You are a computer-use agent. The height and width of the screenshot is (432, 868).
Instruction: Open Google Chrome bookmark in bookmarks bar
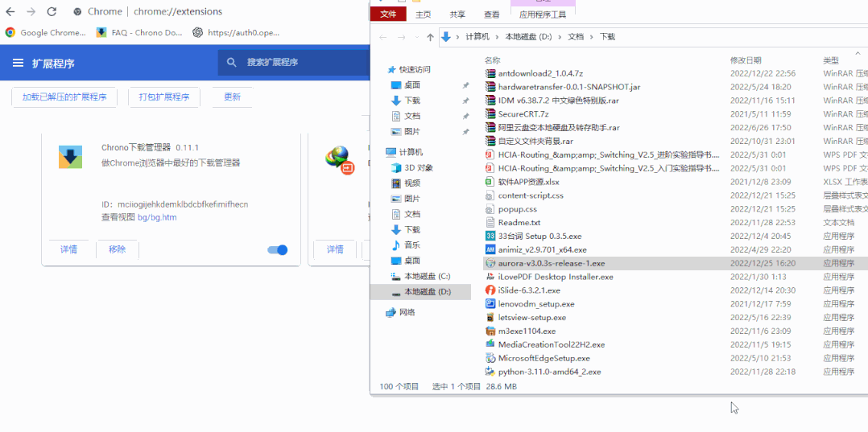pos(46,33)
